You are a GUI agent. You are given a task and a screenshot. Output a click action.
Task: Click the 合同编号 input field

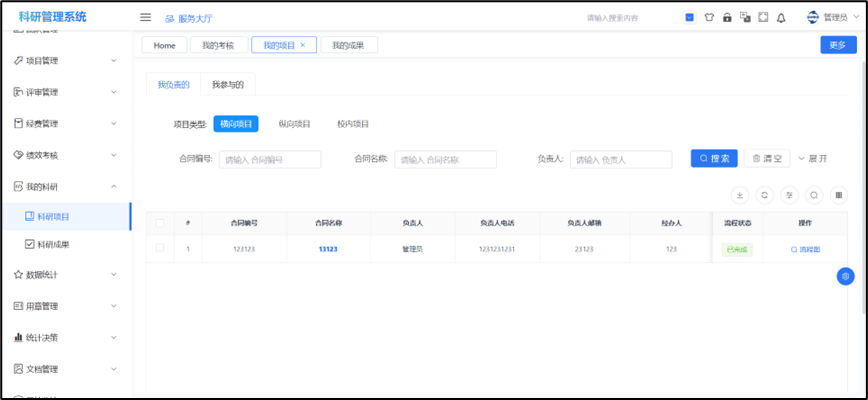click(269, 159)
